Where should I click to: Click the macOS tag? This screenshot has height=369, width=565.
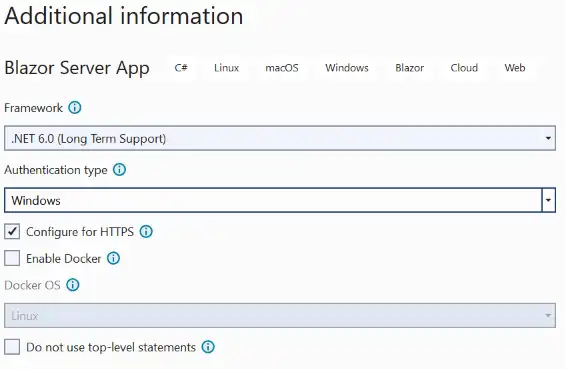click(x=282, y=68)
